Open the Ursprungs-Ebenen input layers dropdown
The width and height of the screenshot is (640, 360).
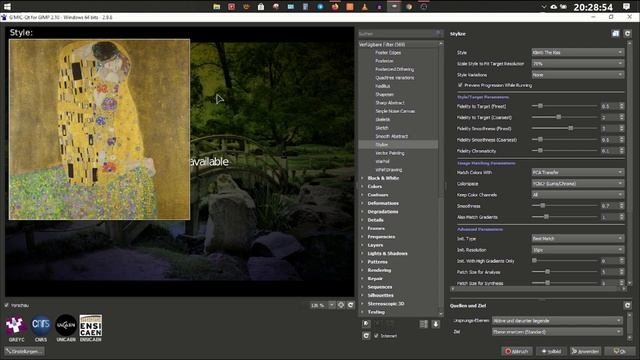coord(557,320)
